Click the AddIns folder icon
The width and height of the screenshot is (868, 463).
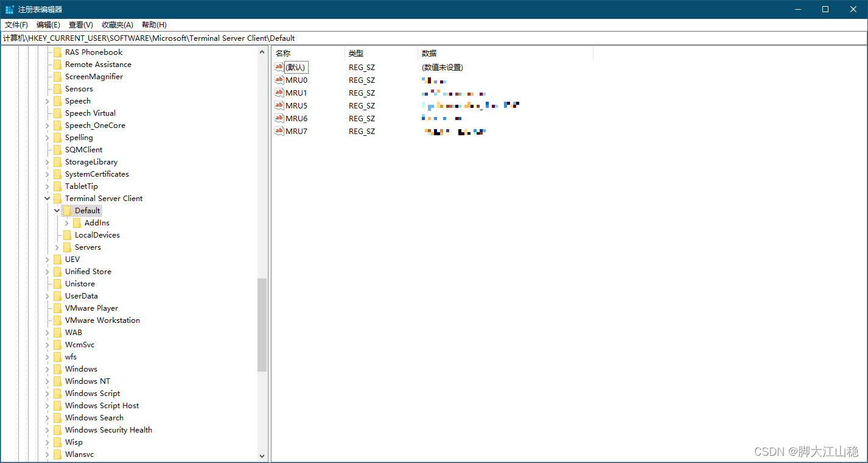click(77, 223)
